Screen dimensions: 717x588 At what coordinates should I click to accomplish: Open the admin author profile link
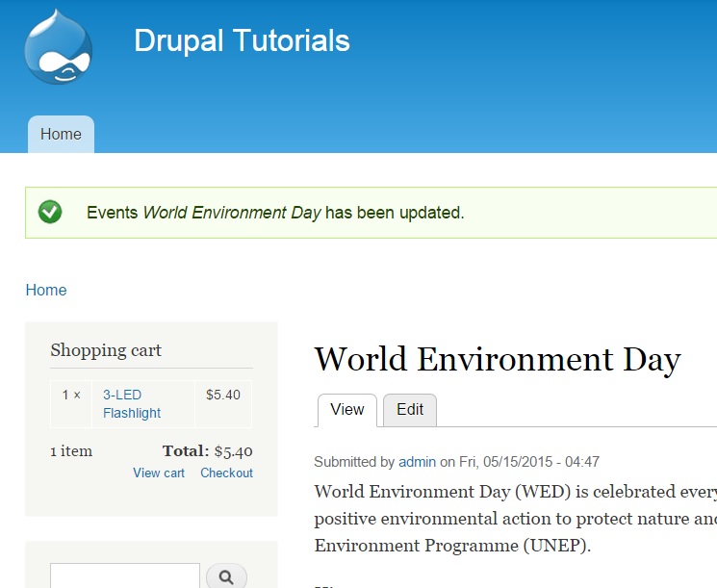click(417, 462)
